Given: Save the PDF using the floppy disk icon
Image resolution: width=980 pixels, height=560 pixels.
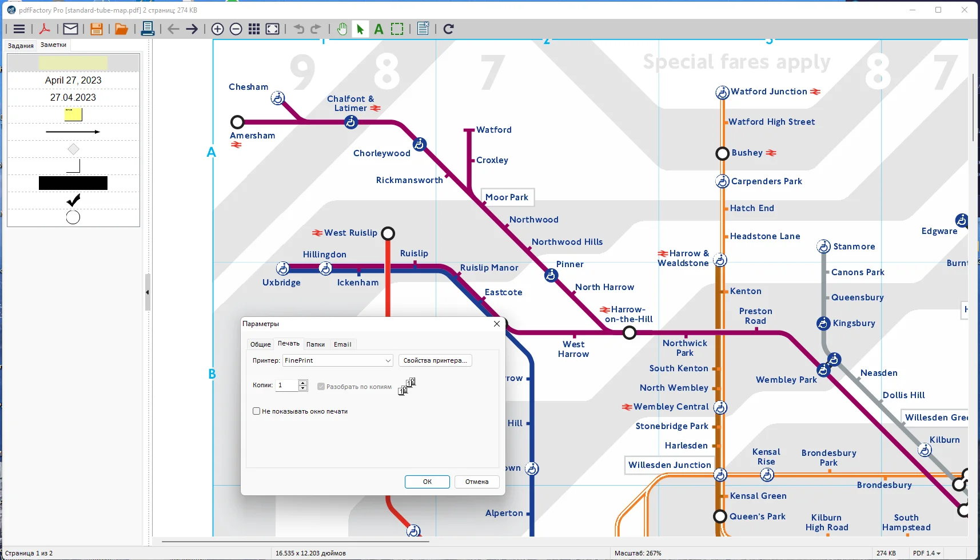Looking at the screenshot, I should pyautogui.click(x=96, y=29).
